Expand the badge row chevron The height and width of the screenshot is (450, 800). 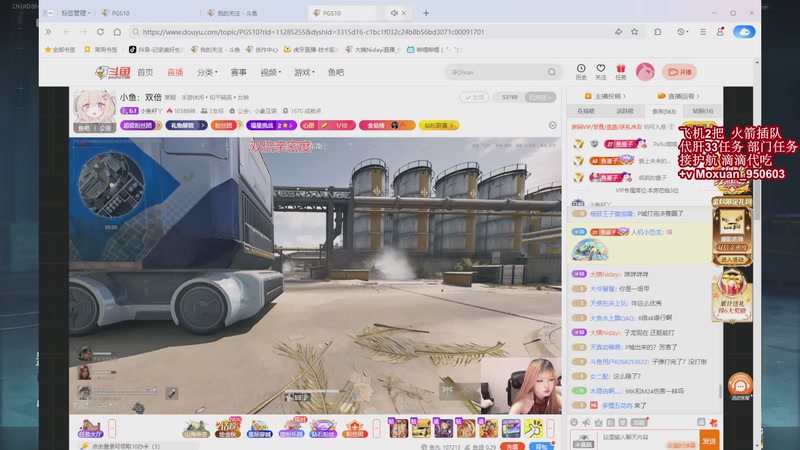[553, 126]
